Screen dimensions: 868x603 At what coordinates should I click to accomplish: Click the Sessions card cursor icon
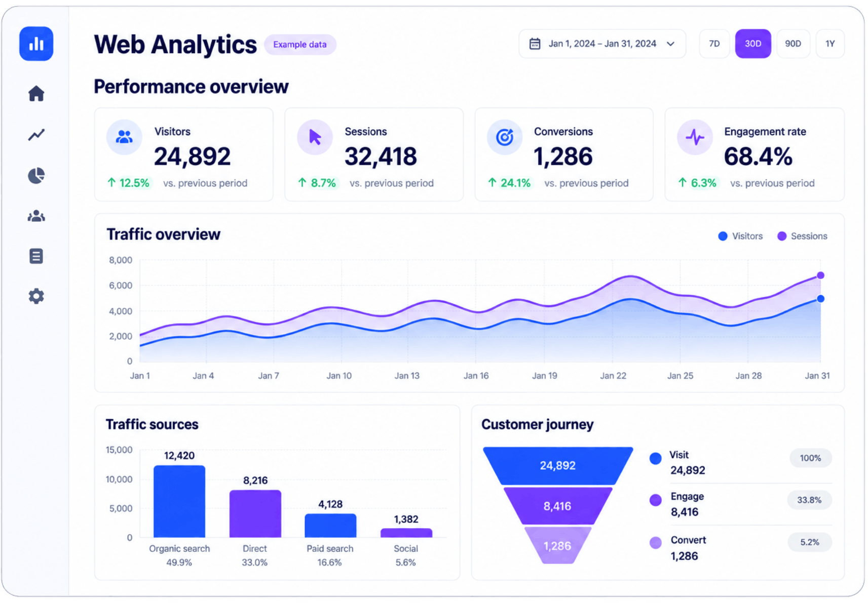pyautogui.click(x=315, y=137)
